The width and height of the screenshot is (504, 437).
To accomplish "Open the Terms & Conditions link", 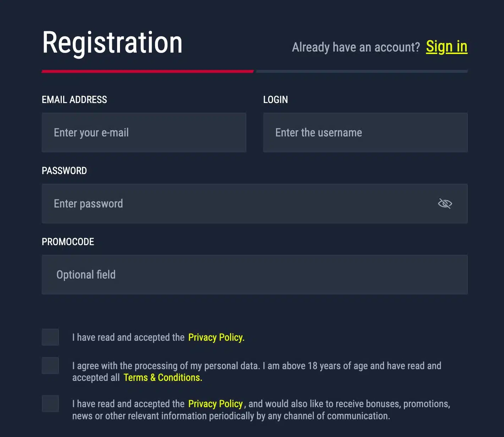I will 163,377.
